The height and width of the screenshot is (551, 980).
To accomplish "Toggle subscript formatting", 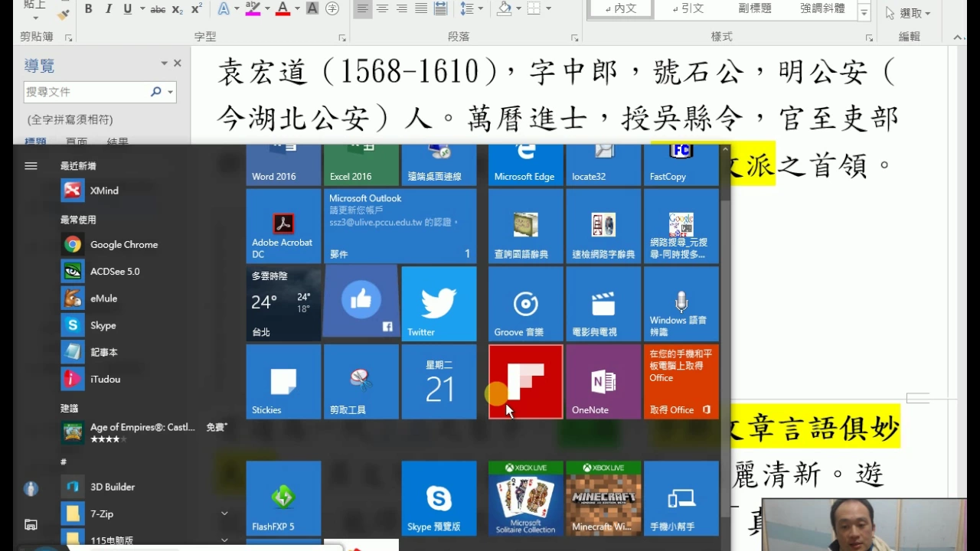I will [x=178, y=9].
